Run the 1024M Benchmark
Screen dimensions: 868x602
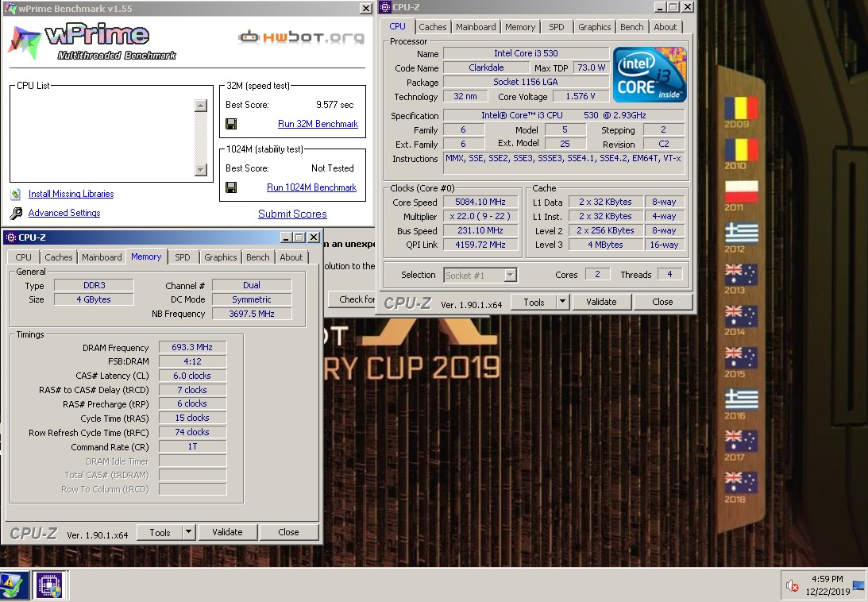click(x=311, y=187)
